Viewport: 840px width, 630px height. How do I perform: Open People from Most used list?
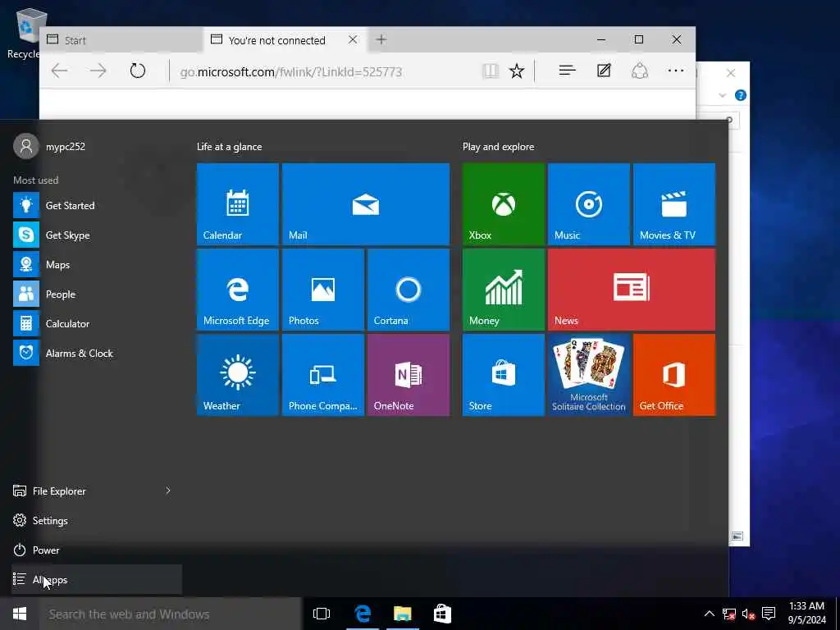[97, 294]
